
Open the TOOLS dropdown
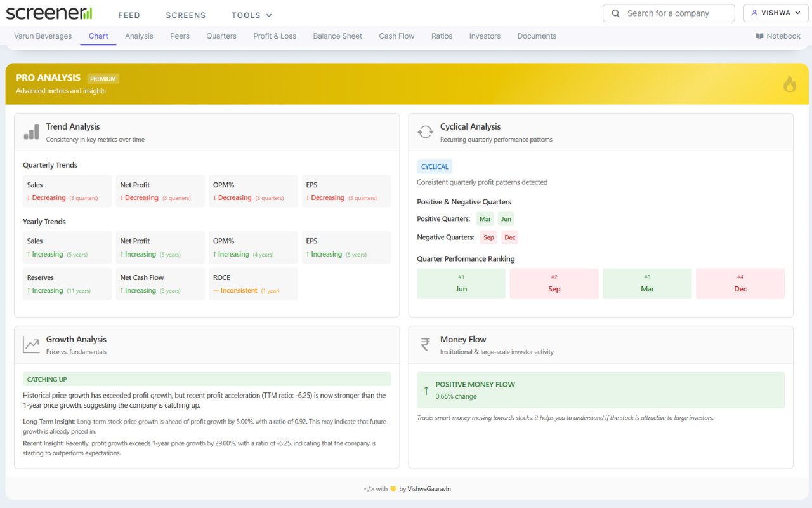click(x=246, y=15)
